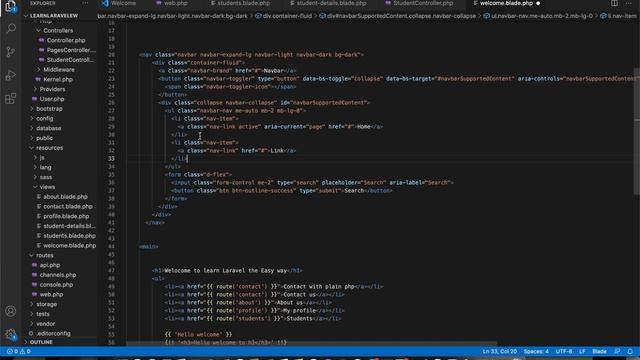Open channels.php in routes folder
Image resolution: width=640 pixels, height=360 pixels.
coord(58,275)
